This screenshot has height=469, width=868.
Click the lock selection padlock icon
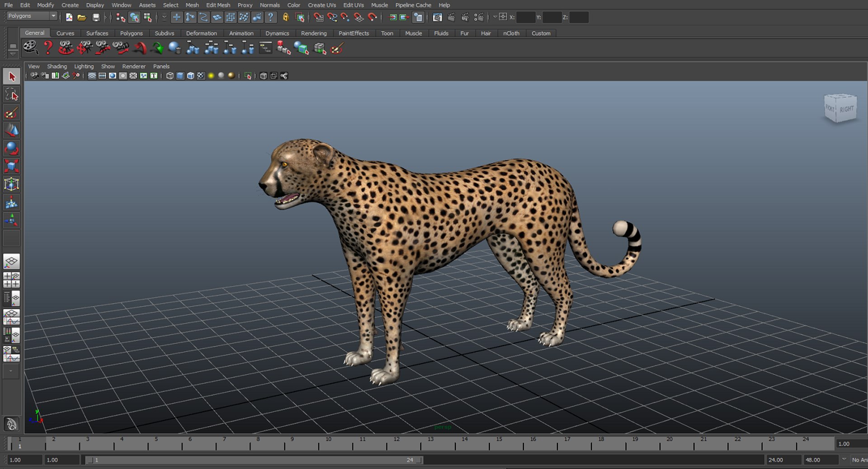click(x=286, y=17)
